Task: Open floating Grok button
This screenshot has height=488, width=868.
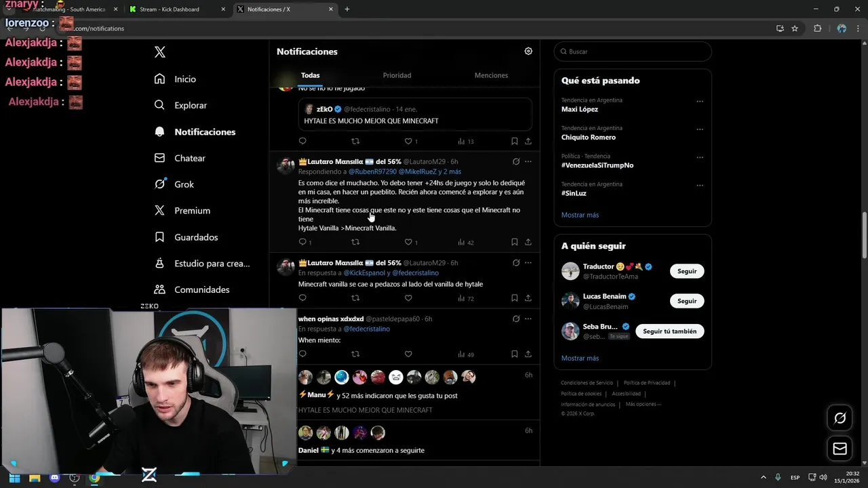Action: 840,418
